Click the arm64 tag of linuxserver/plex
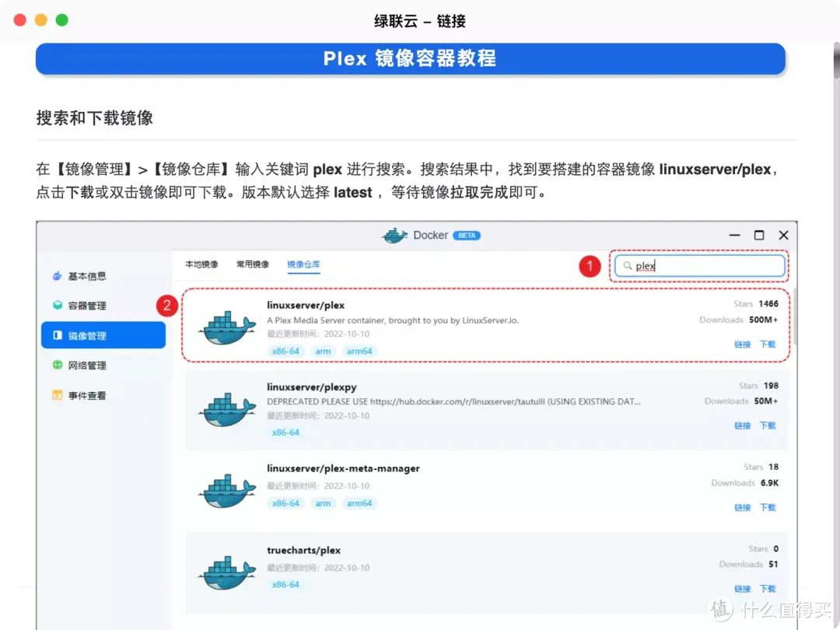840x630 pixels. [359, 352]
